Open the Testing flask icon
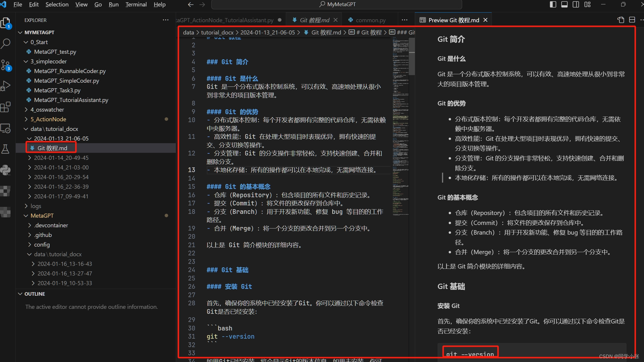 (x=6, y=149)
